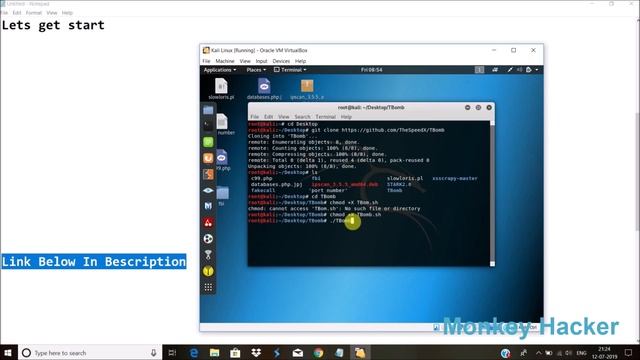This screenshot has width=640, height=360.
Task: Open Task View on Windows taskbar
Action: [x=172, y=353]
